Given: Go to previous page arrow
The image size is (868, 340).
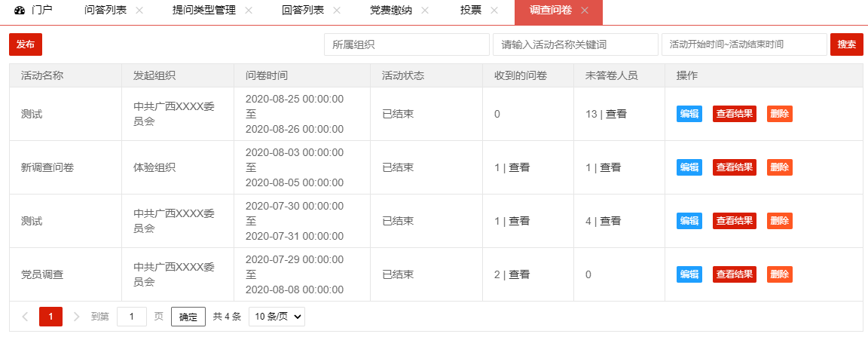Looking at the screenshot, I should click(x=25, y=317).
